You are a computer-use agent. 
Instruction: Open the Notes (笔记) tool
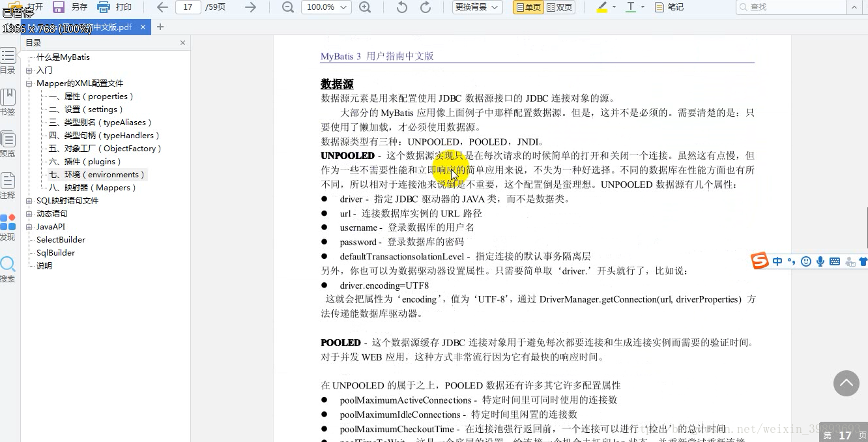pos(669,7)
